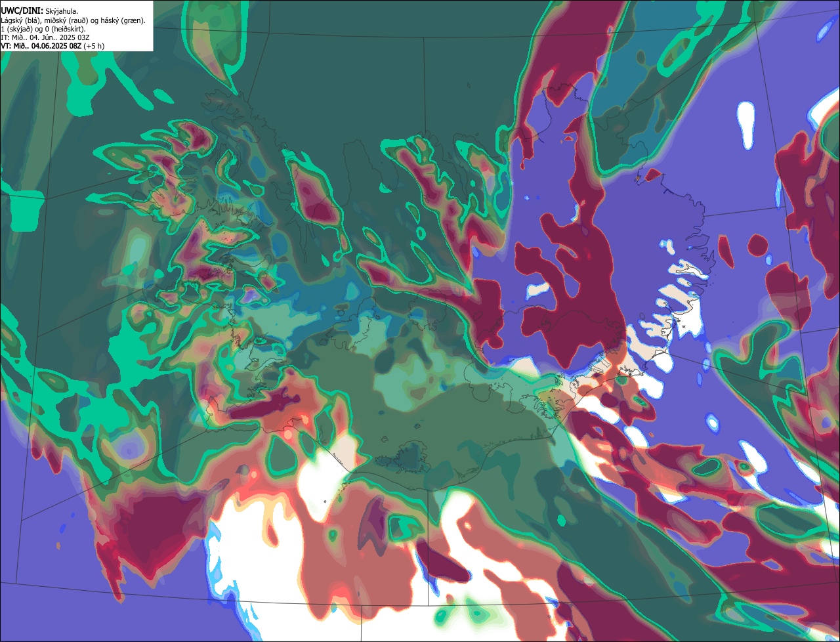Click the 'VT: Mið.. 04.06.2025 08Z (+5 h)' line

pos(52,46)
